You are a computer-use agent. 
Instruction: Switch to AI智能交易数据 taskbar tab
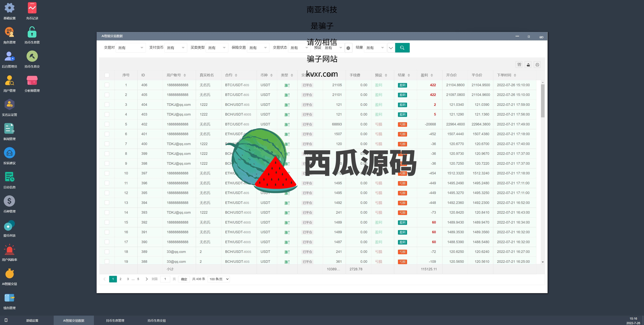point(74,320)
